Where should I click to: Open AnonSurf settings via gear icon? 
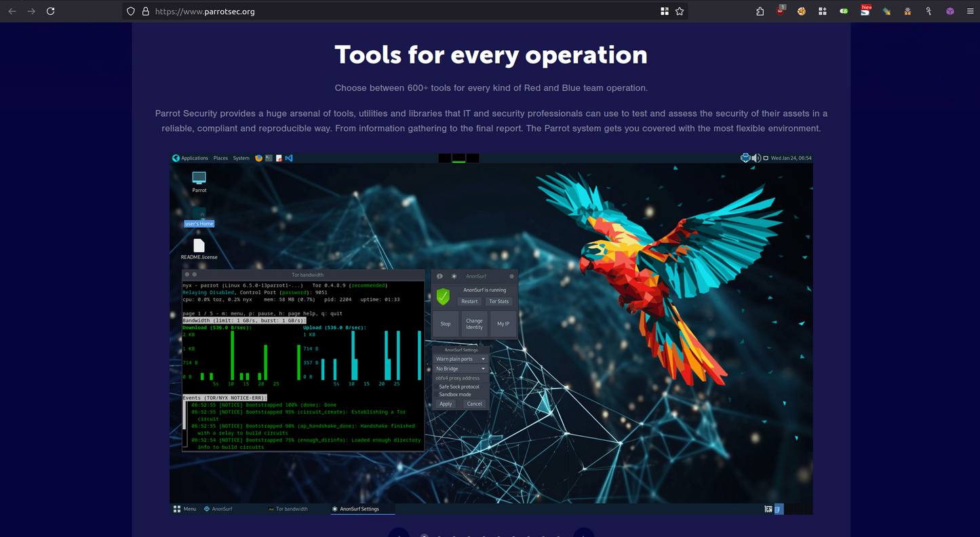pos(454,276)
